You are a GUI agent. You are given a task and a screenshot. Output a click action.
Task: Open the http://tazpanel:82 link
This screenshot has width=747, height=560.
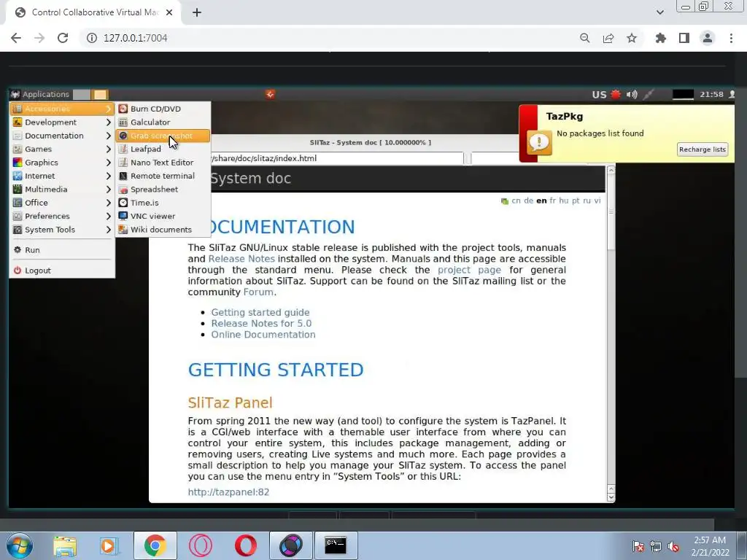(x=228, y=492)
